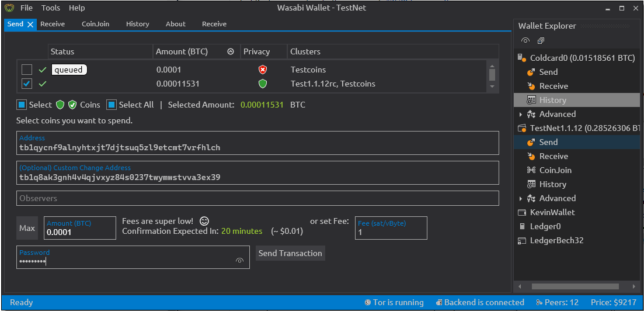The width and height of the screenshot is (644, 311).
Task: Sort by Amount (BTC) sort arrow icon
Action: click(231, 52)
